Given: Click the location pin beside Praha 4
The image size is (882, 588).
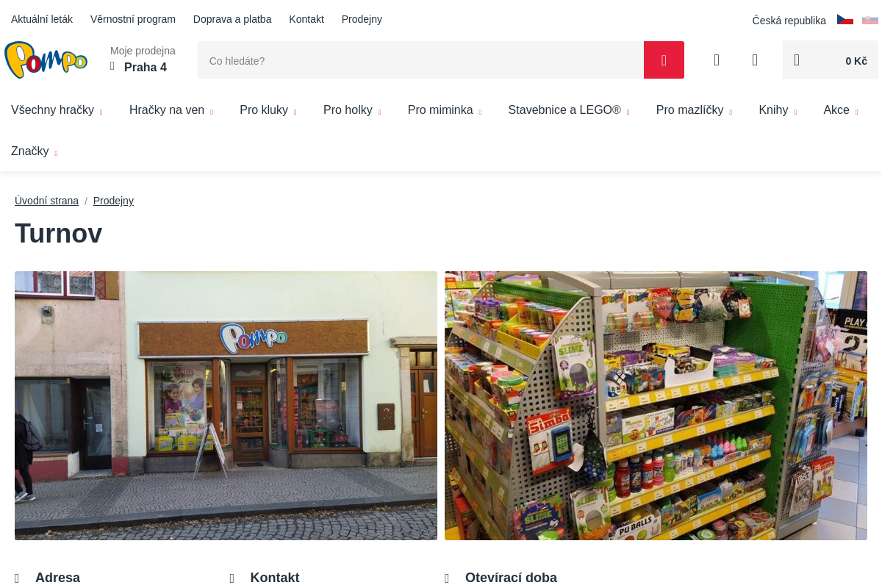Looking at the screenshot, I should [112, 66].
